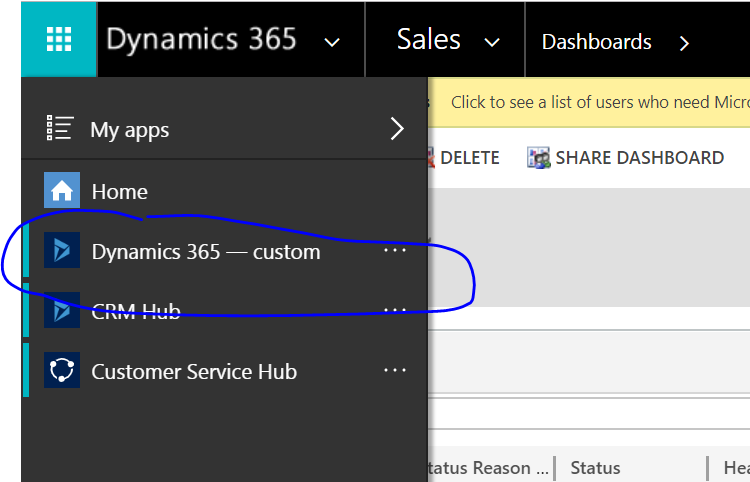Click the My apps list icon

[x=60, y=128]
